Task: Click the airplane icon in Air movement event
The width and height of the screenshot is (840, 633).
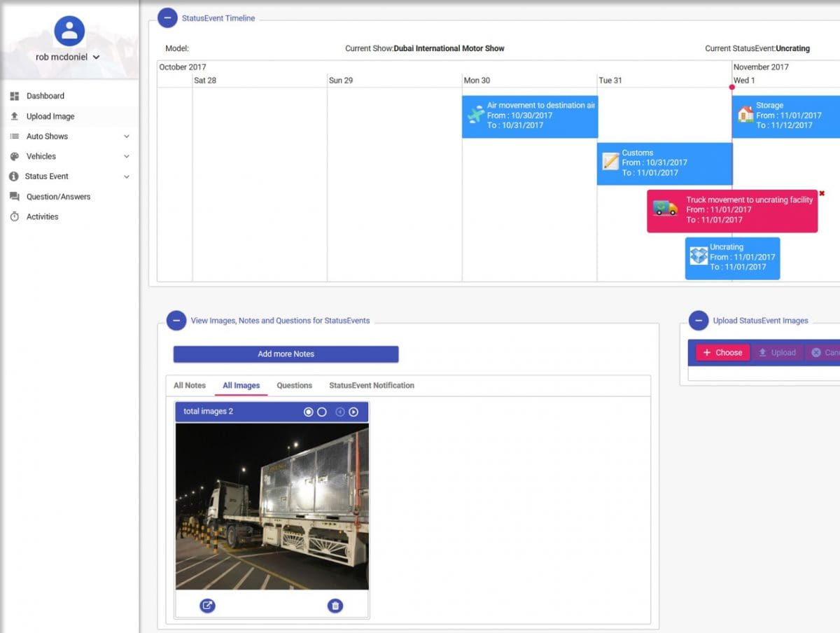Action: point(475,115)
